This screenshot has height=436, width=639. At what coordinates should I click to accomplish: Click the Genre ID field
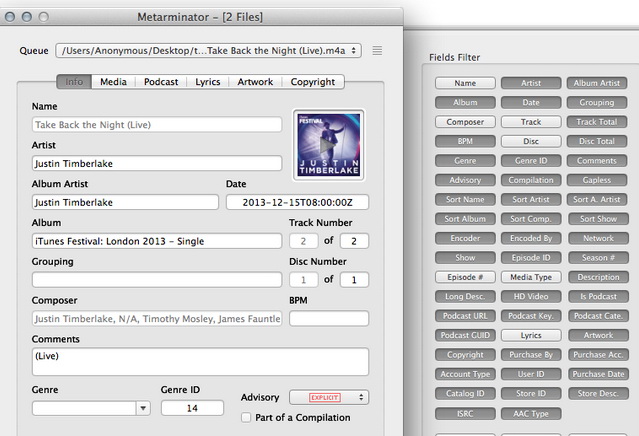click(x=192, y=408)
